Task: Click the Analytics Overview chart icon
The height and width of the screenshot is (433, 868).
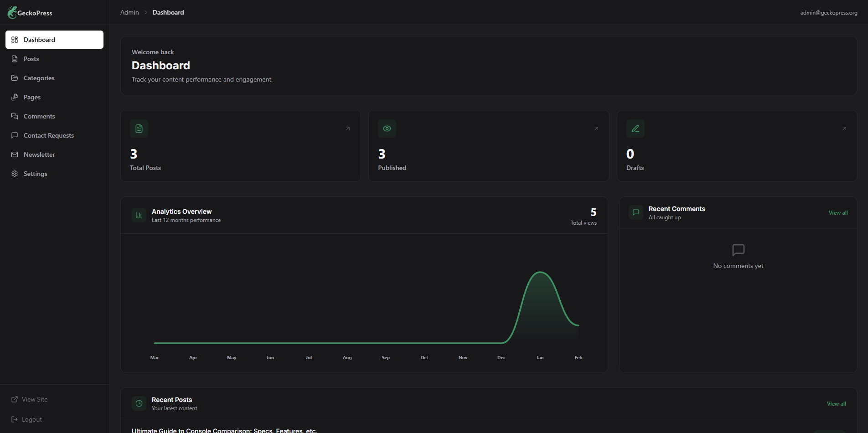Action: 139,215
